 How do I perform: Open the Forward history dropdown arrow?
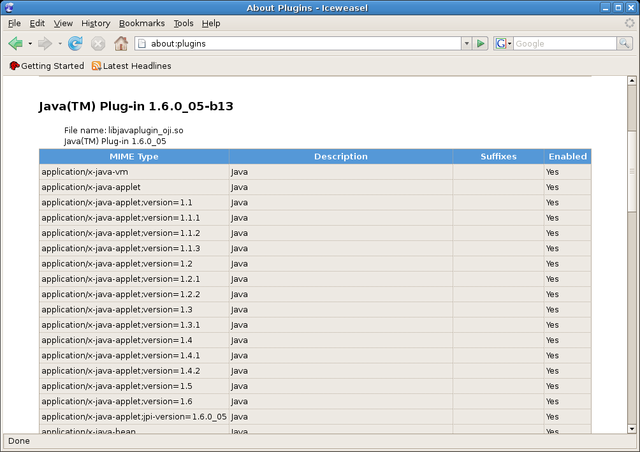[x=60, y=43]
